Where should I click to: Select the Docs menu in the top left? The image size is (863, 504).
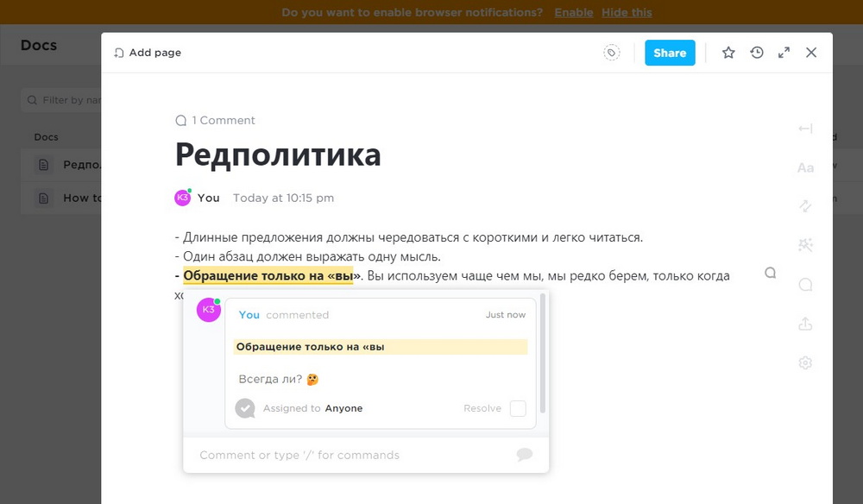point(38,44)
